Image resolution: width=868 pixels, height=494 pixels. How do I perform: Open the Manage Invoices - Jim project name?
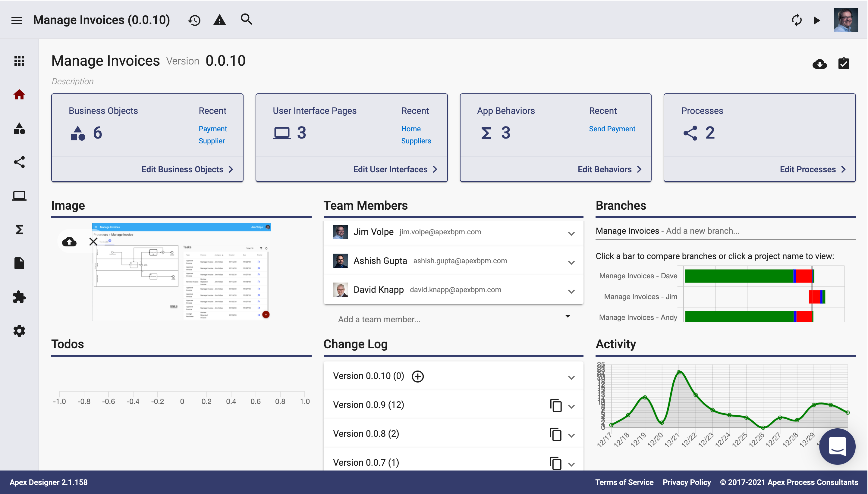640,297
